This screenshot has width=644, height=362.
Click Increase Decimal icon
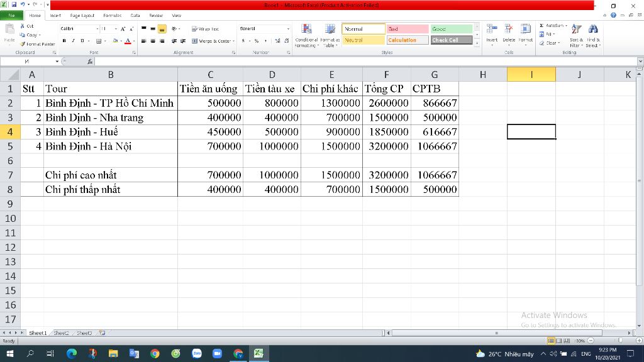click(x=277, y=41)
